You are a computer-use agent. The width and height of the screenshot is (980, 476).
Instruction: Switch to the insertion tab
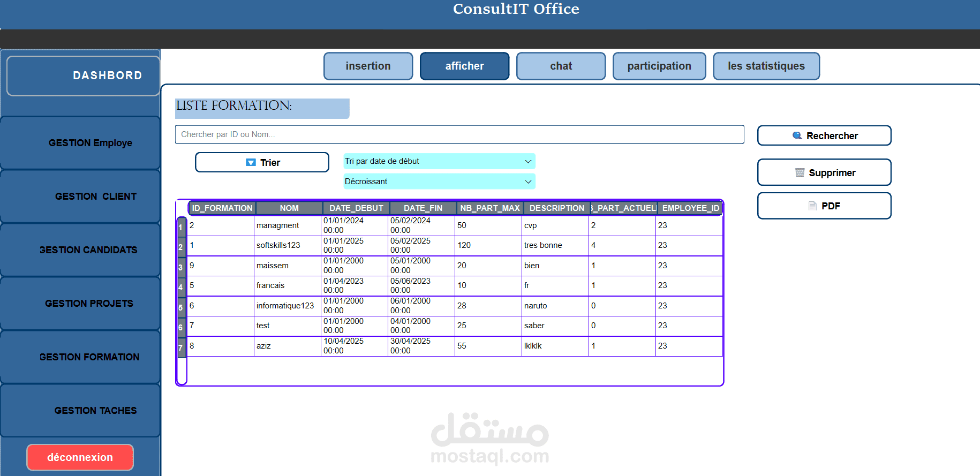click(368, 66)
